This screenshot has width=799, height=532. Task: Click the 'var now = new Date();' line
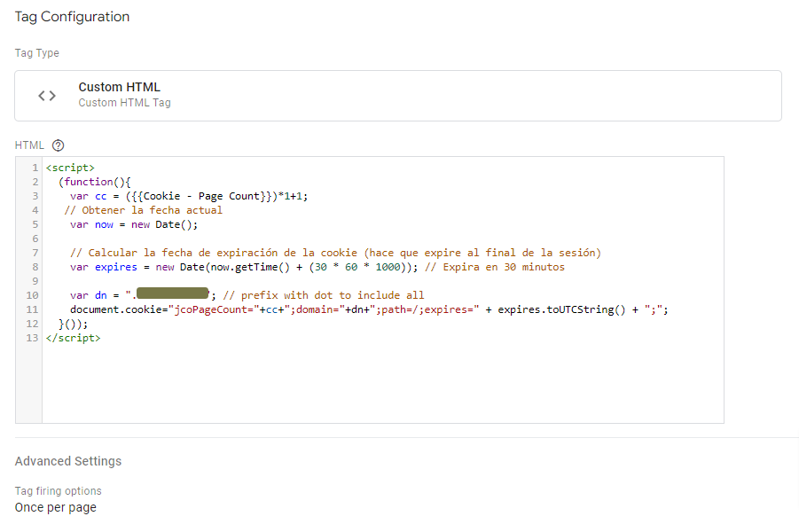[134, 224]
